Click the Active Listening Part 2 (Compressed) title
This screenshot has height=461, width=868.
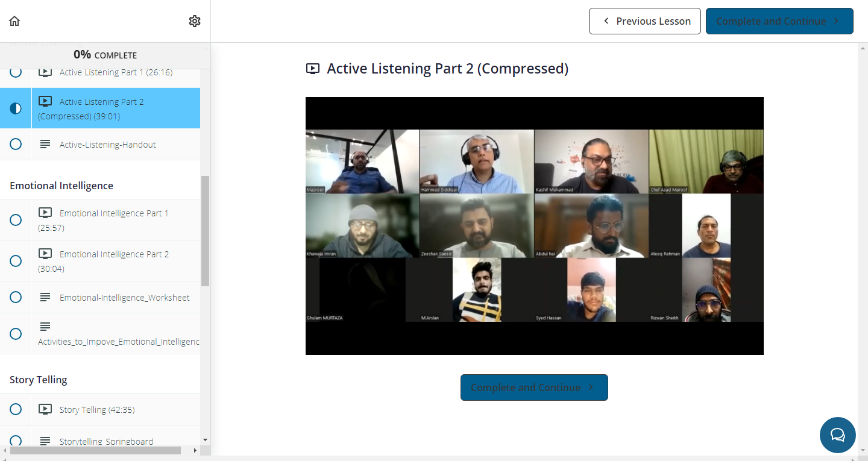pos(447,69)
